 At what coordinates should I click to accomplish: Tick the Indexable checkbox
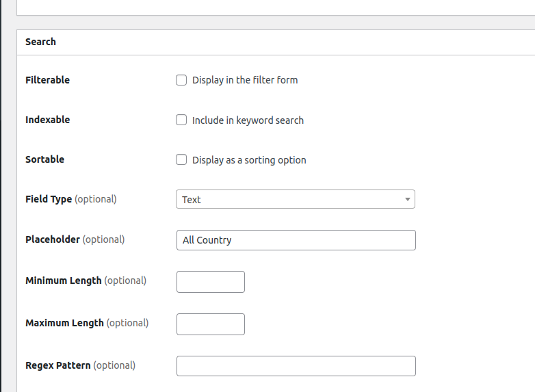click(181, 120)
